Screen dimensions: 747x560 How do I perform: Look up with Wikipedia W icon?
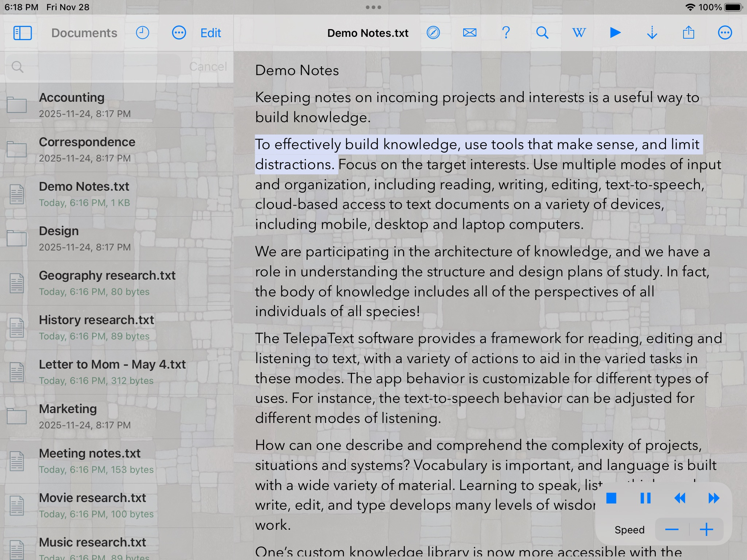click(579, 33)
